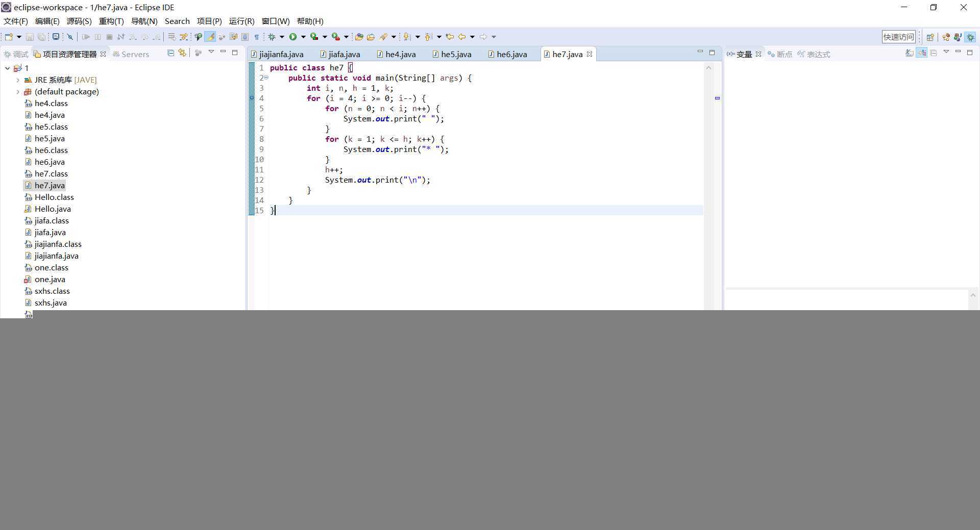Open the 文件(F) menu
This screenshot has width=980, height=530.
point(16,21)
